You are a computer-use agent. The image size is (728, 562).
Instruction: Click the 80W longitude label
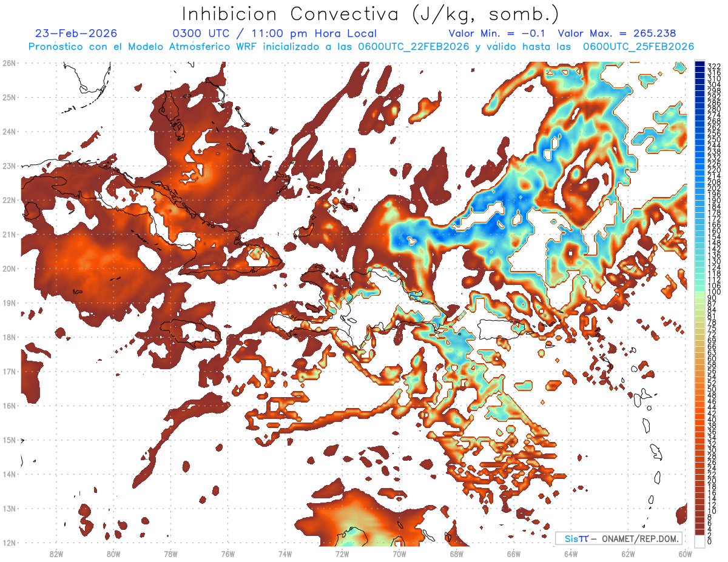[x=113, y=554]
